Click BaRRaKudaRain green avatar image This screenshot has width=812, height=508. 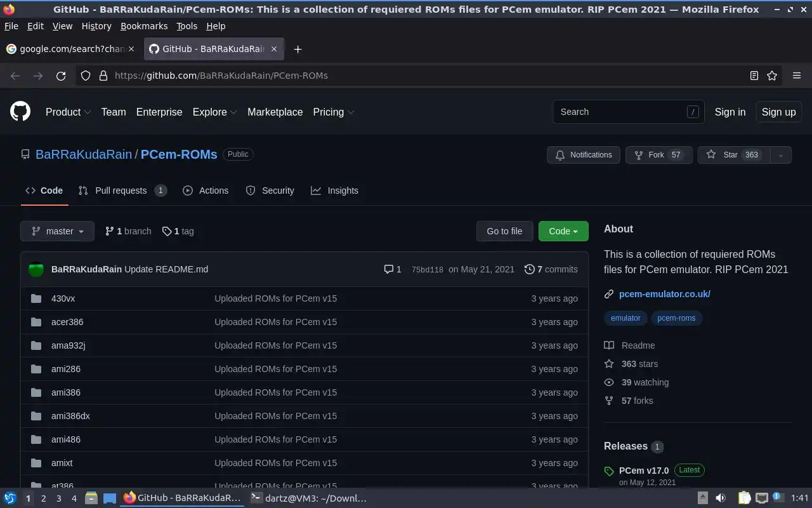36,269
